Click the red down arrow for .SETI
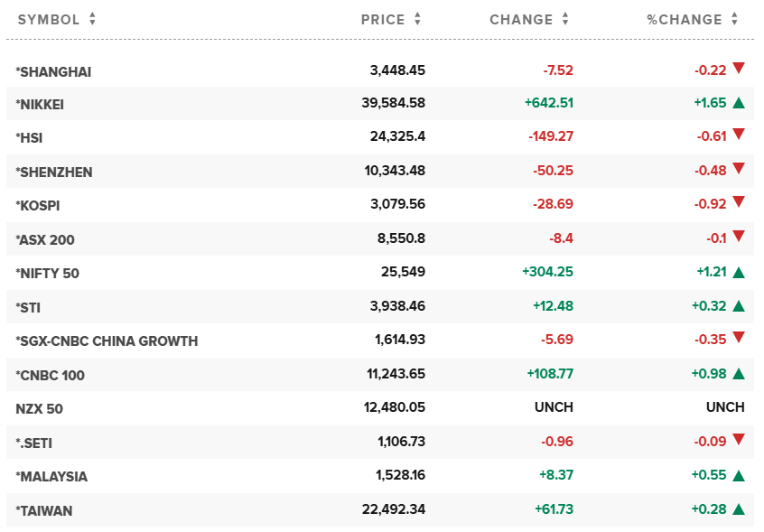 (x=739, y=440)
